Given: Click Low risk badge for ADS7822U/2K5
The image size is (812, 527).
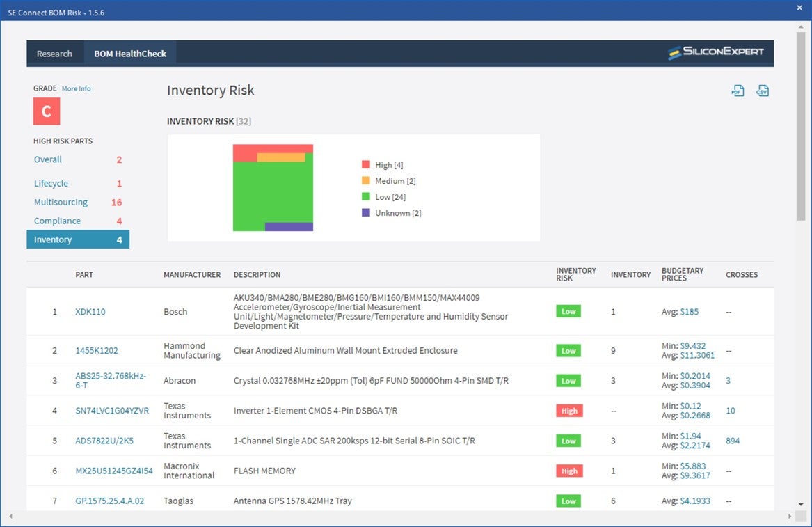Looking at the screenshot, I should (x=568, y=441).
